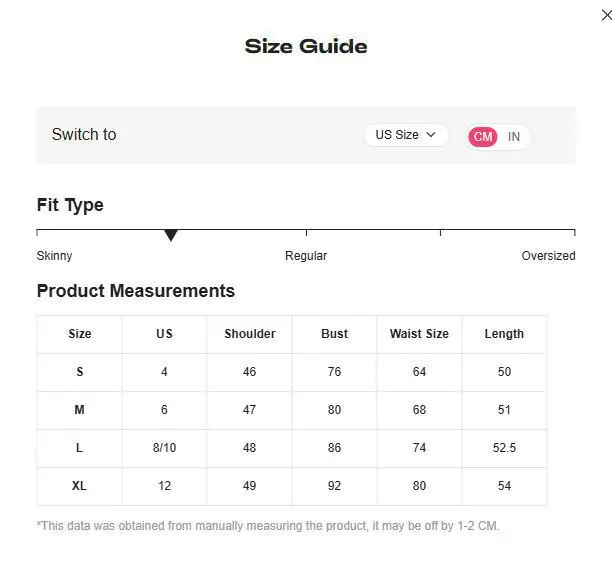
Task: Click the Oversized fit label
Action: [548, 256]
